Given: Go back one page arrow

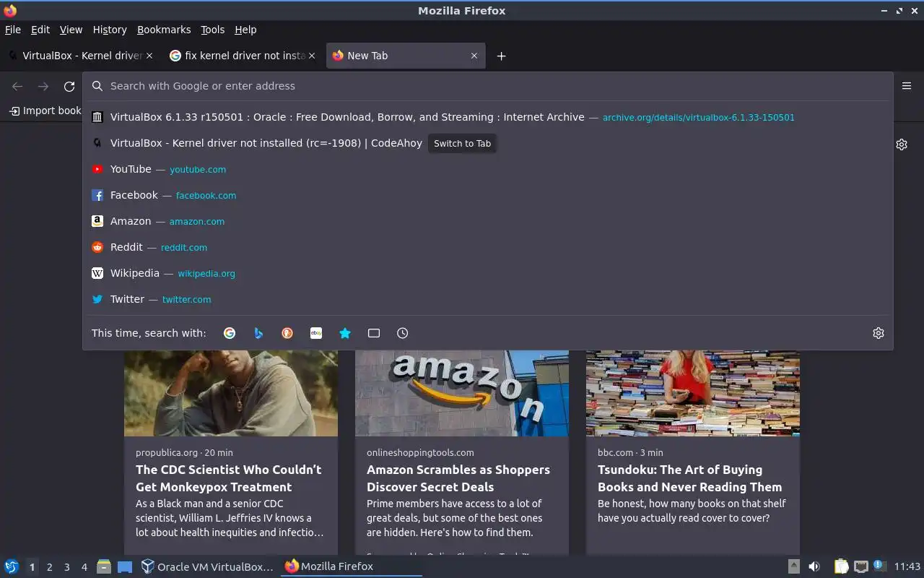Looking at the screenshot, I should 17,87.
